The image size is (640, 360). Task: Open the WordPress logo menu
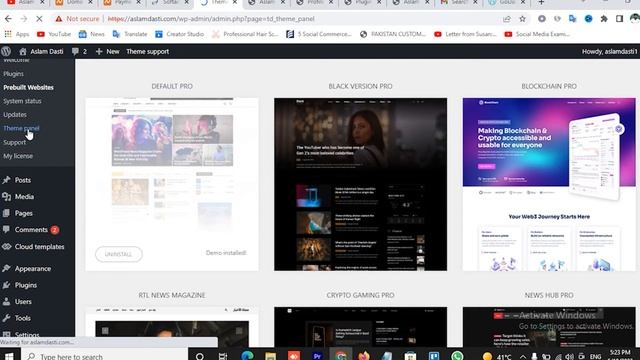coord(6,51)
